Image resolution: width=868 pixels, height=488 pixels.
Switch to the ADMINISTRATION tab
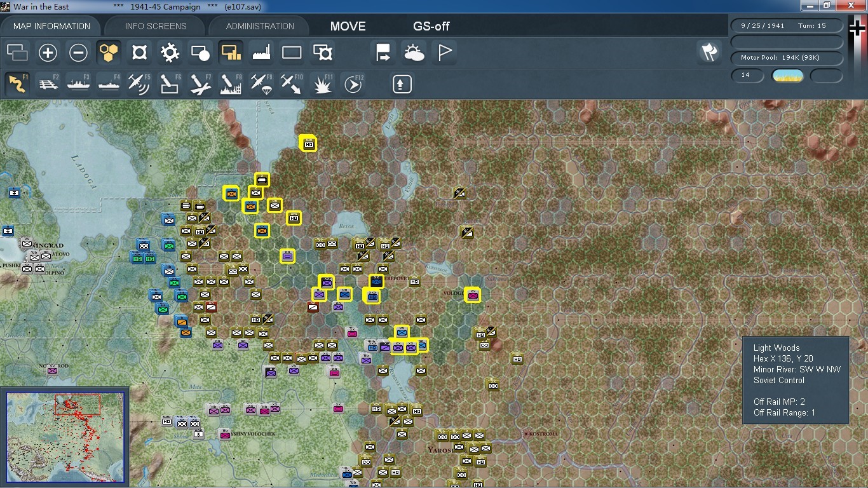[260, 26]
